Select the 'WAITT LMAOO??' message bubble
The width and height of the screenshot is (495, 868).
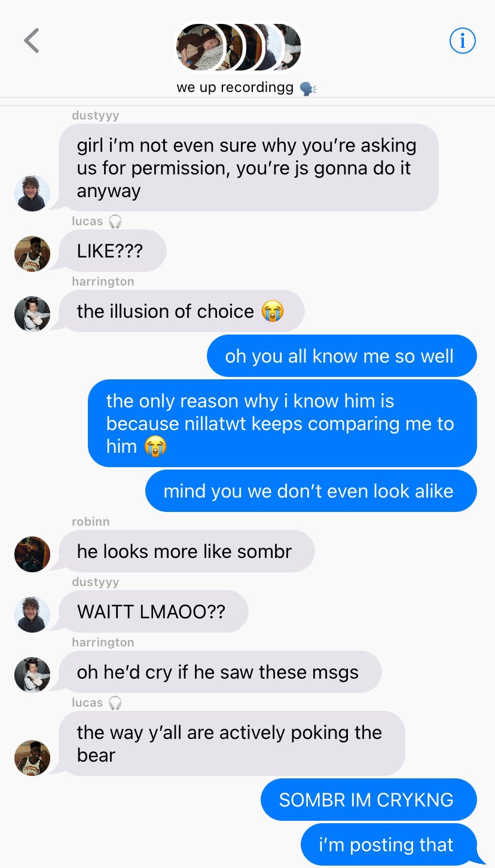coord(153,612)
